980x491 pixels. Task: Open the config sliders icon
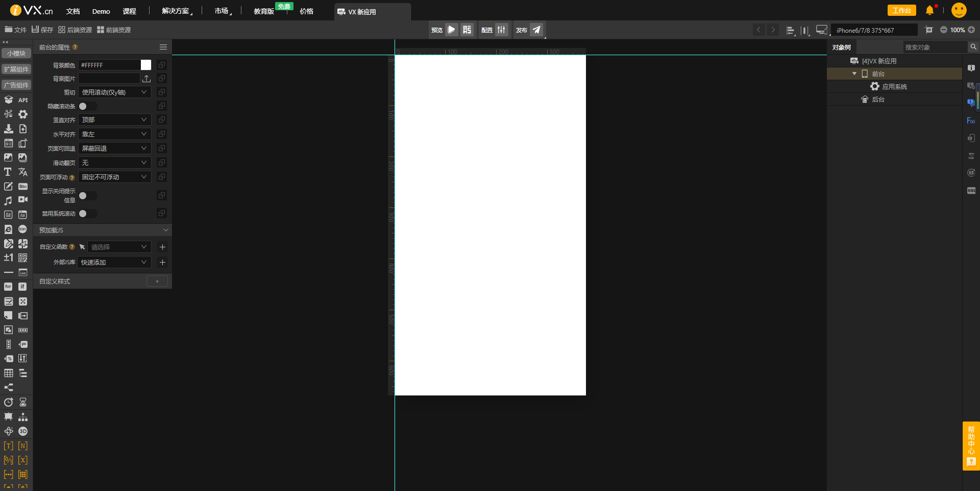pyautogui.click(x=502, y=30)
